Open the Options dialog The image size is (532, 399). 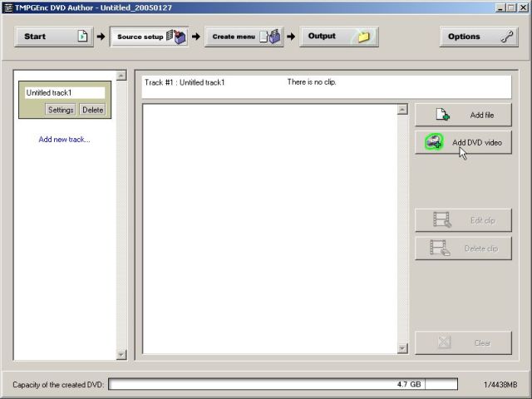[479, 37]
